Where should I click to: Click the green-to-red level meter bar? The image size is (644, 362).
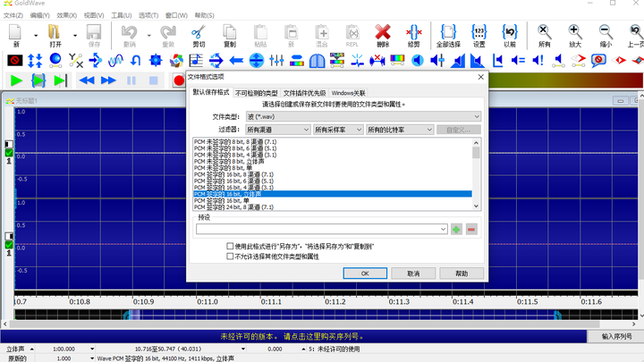tap(566, 80)
